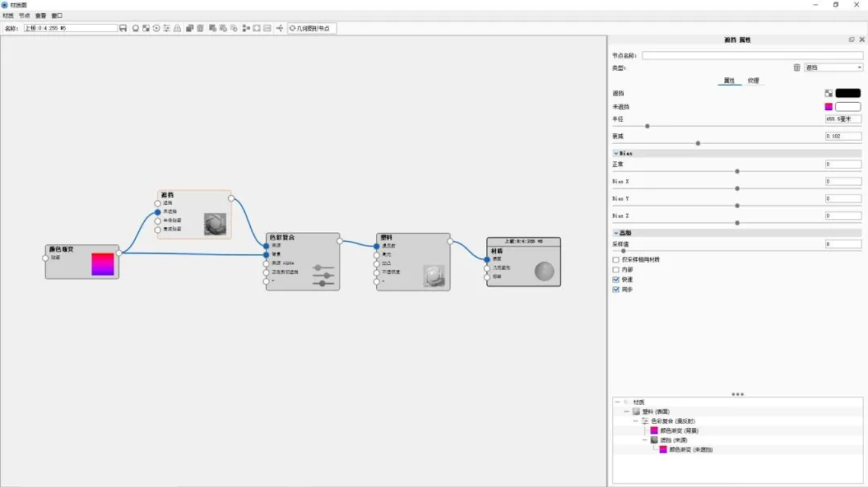The image size is (868, 487).
Task: Click the floppy disk save icon
Action: [123, 28]
